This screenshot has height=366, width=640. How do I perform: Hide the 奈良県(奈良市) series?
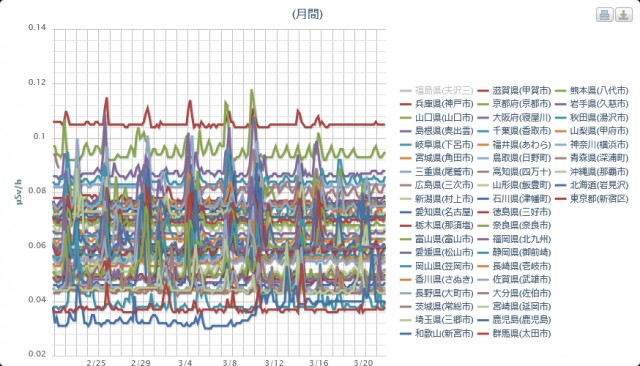point(514,225)
